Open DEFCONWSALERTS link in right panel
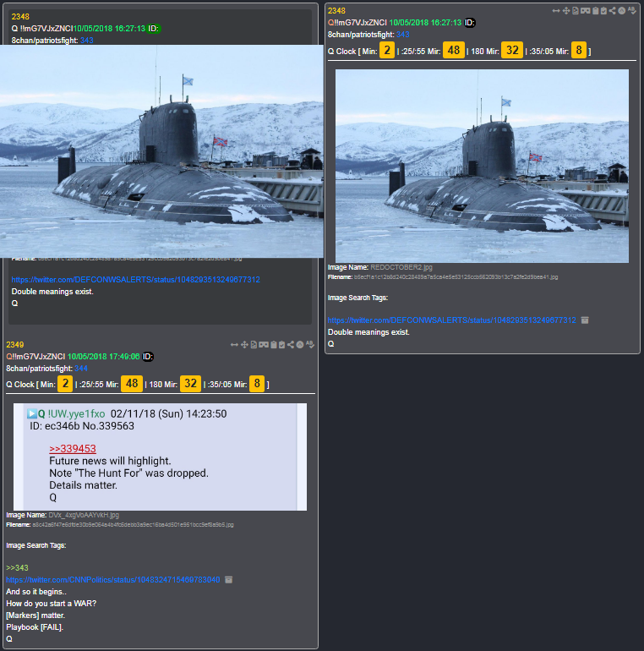 coord(452,320)
